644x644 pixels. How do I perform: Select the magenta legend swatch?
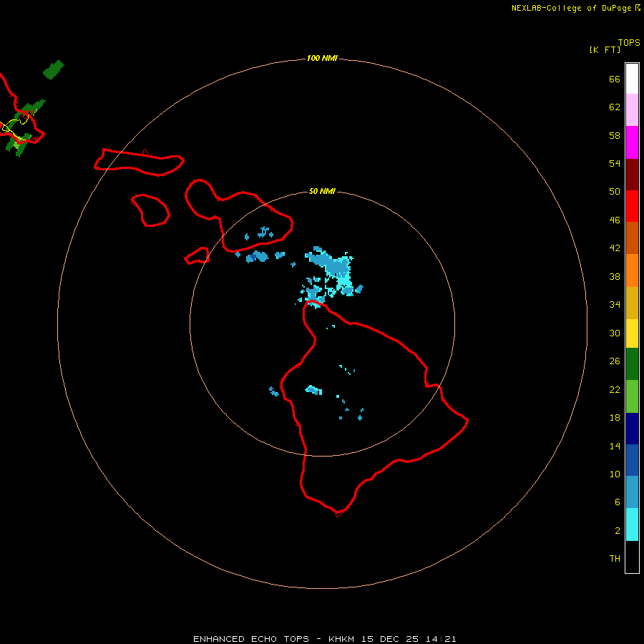(632, 142)
